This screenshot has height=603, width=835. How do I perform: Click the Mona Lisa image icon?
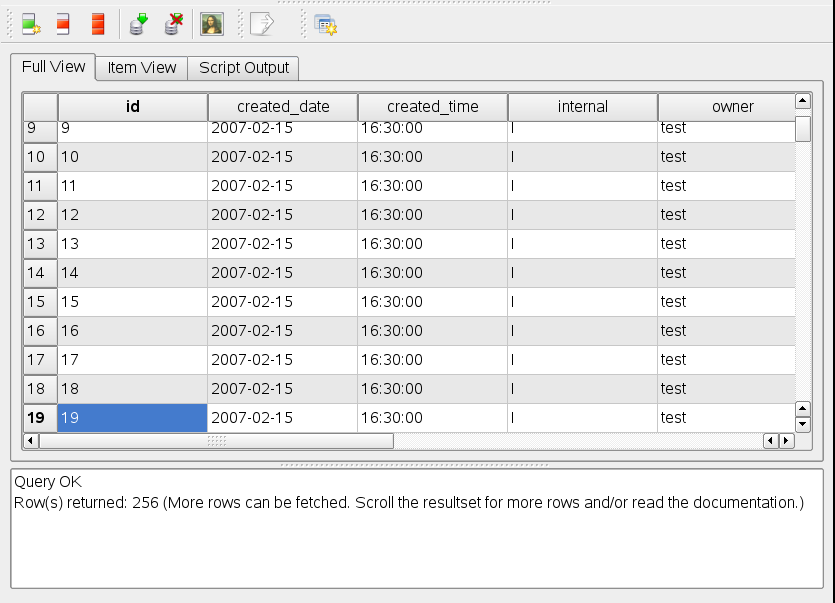tap(211, 24)
